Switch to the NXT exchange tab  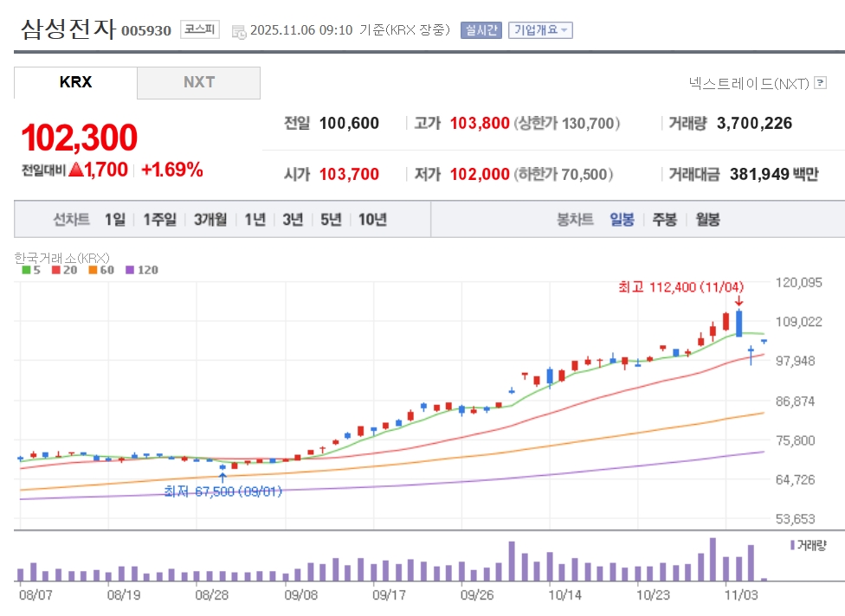pos(198,83)
